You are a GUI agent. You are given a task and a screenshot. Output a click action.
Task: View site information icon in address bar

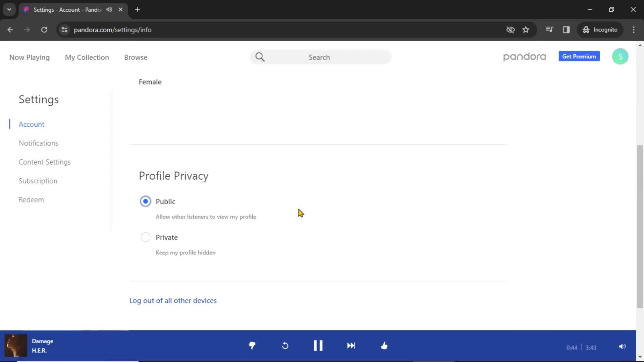point(64,30)
